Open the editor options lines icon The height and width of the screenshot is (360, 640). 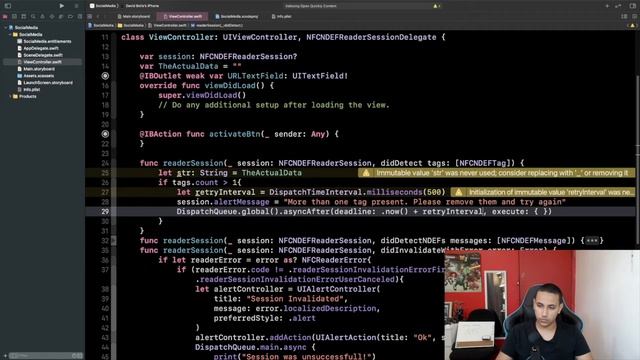(624, 16)
